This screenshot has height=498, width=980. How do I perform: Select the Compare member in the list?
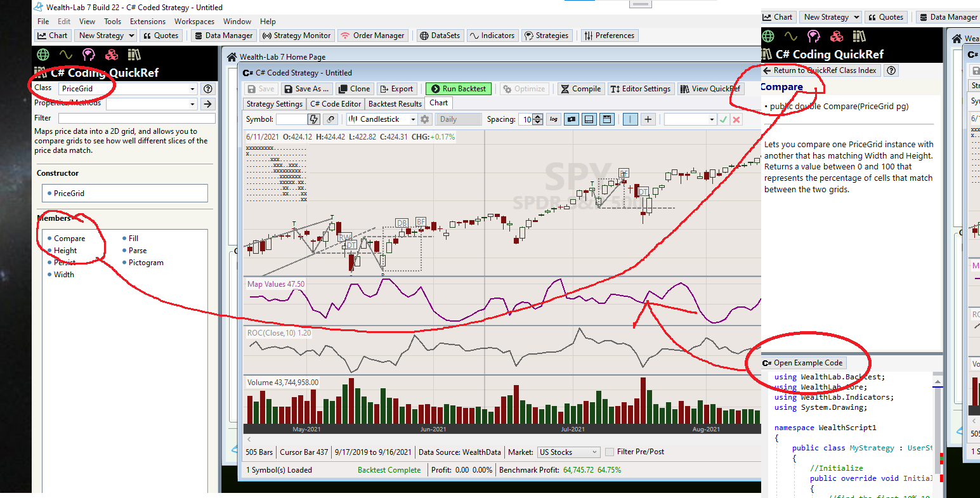tap(69, 239)
